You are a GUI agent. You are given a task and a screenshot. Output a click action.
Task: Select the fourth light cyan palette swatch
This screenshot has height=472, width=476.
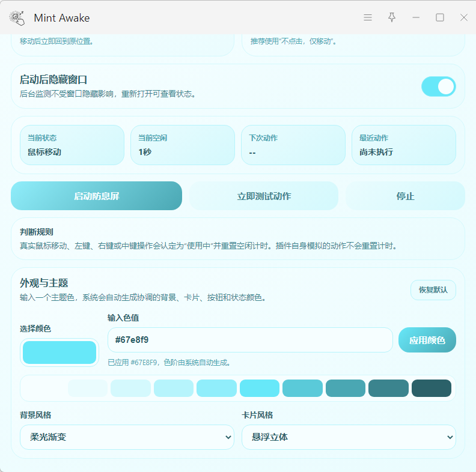click(174, 389)
